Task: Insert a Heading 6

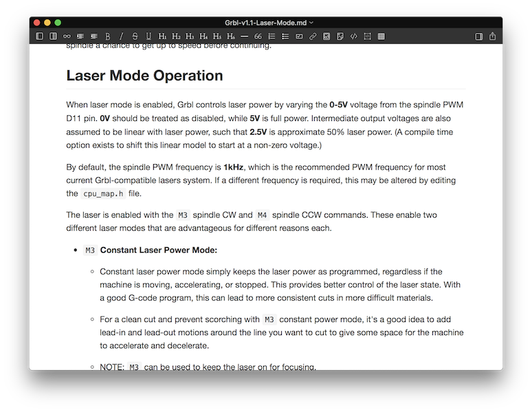Action: point(231,36)
